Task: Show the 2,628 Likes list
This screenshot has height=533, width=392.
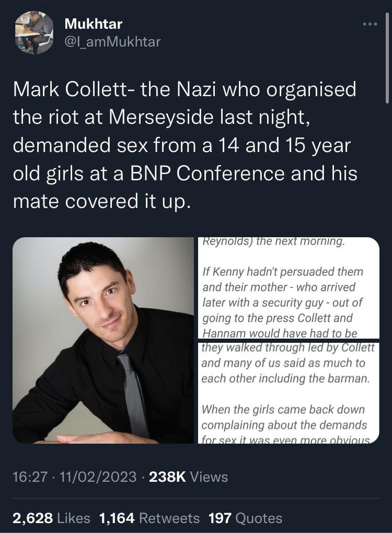Action: pos(51,518)
